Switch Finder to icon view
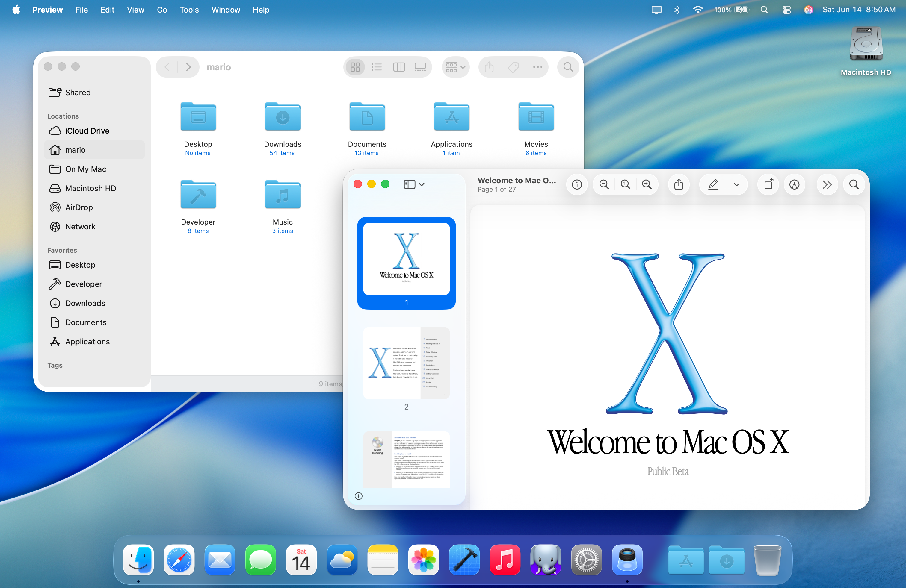Image resolution: width=906 pixels, height=588 pixels. (x=355, y=67)
